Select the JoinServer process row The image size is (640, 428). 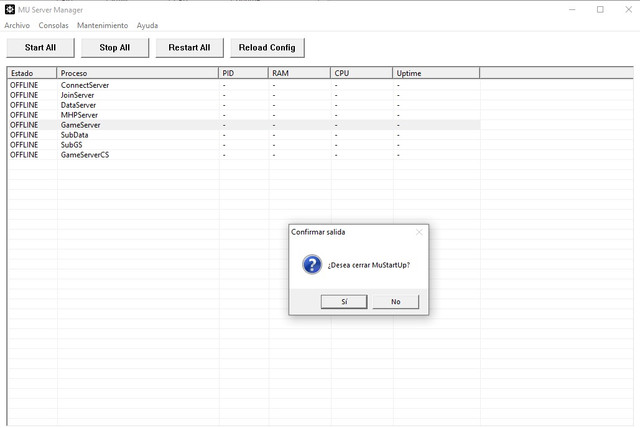click(x=244, y=95)
